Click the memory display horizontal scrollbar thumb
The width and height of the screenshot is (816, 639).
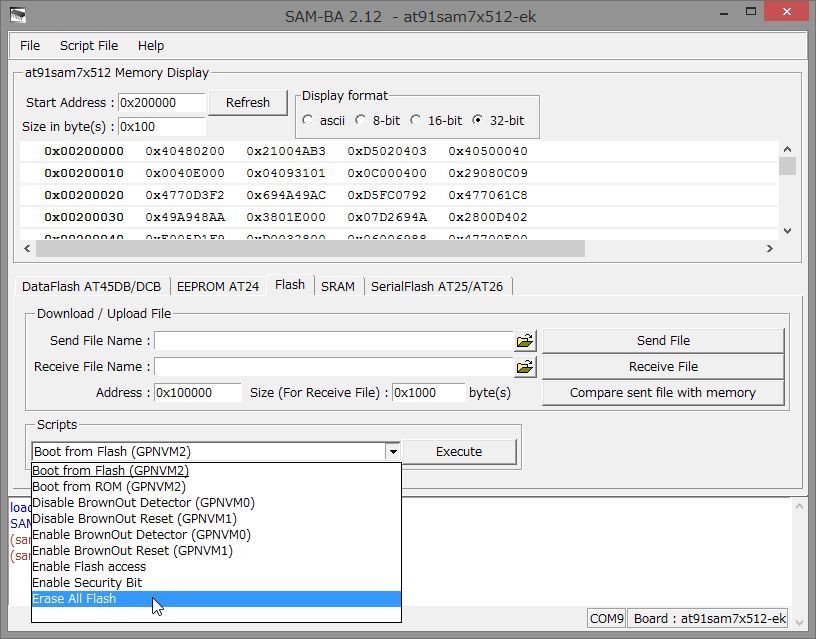click(x=310, y=249)
